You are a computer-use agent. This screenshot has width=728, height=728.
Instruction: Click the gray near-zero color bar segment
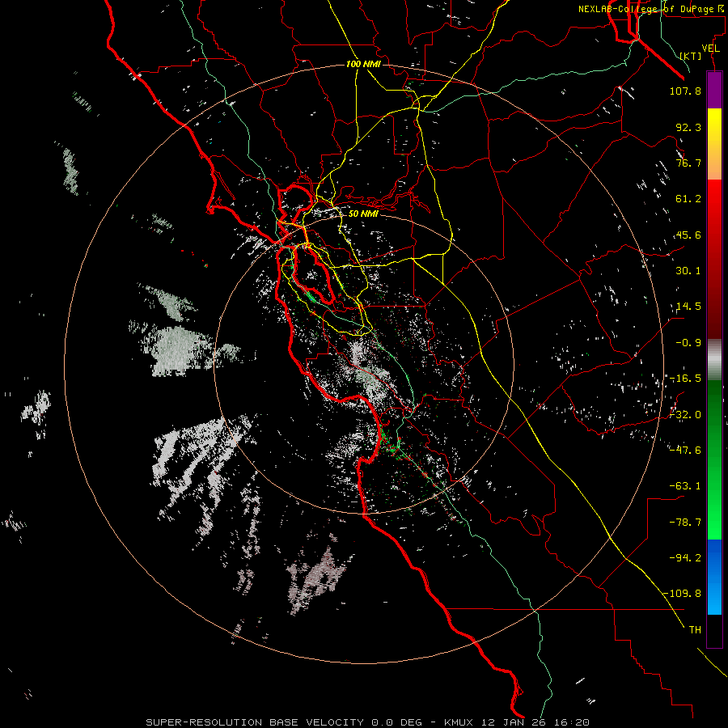coord(714,360)
